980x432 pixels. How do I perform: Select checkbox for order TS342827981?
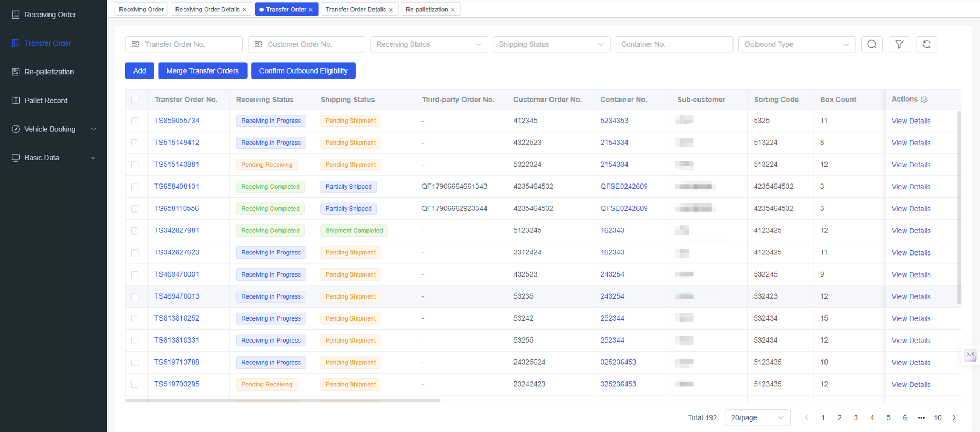(135, 231)
